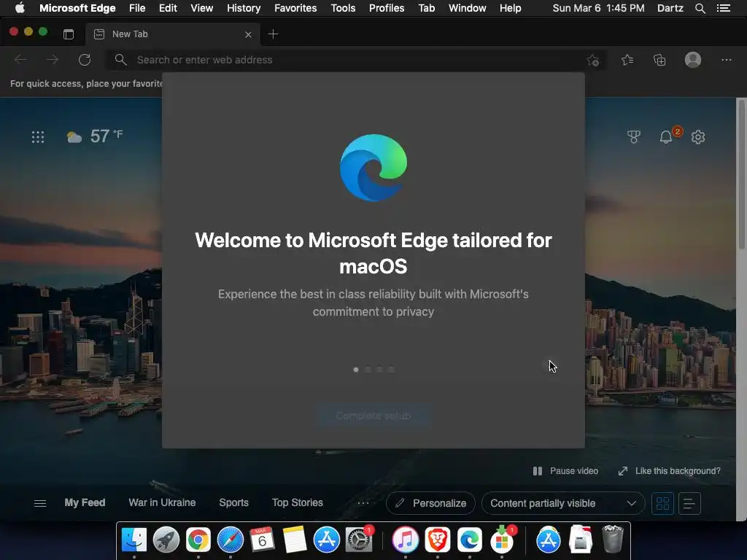Screen dimensions: 747x560
Task: Switch to War in Ukraine tab
Action: click(x=162, y=503)
